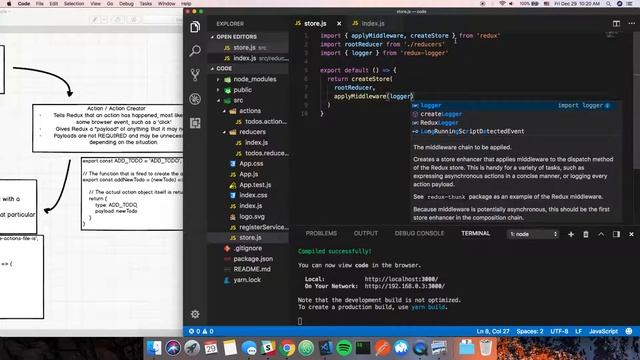This screenshot has height=360, width=640.
Task: Open the Selection menu in menu bar
Action: 74,4
